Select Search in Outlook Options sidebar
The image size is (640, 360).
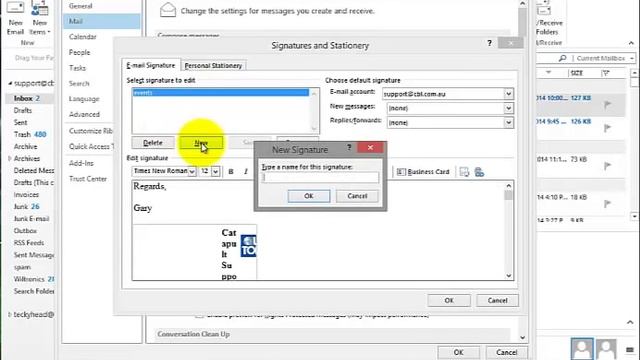(x=79, y=83)
